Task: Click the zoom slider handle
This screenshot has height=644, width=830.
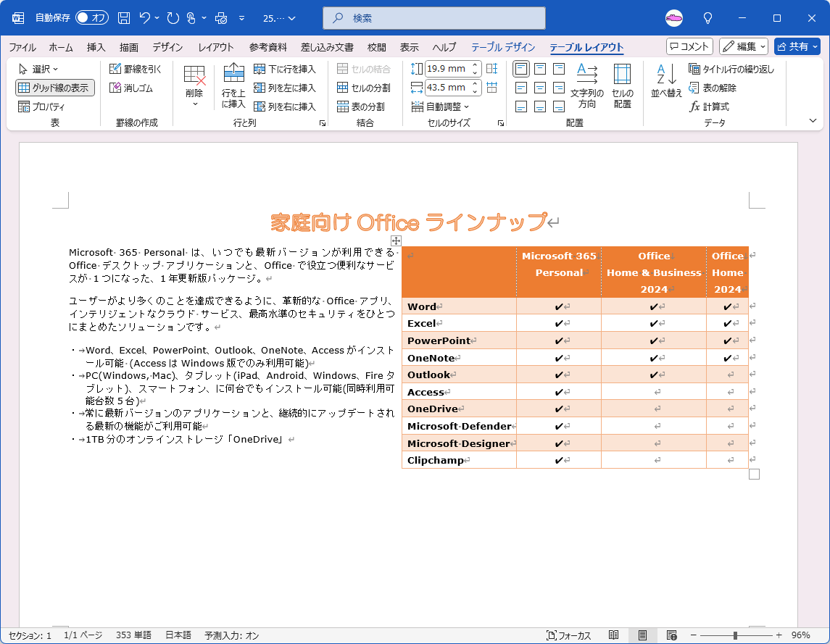Action: (x=735, y=635)
